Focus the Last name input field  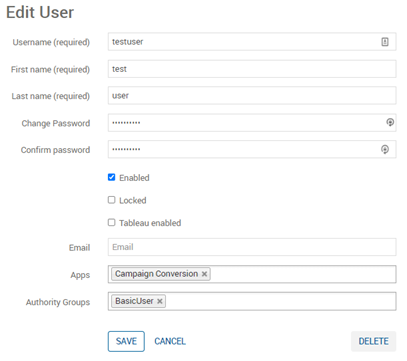[252, 96]
